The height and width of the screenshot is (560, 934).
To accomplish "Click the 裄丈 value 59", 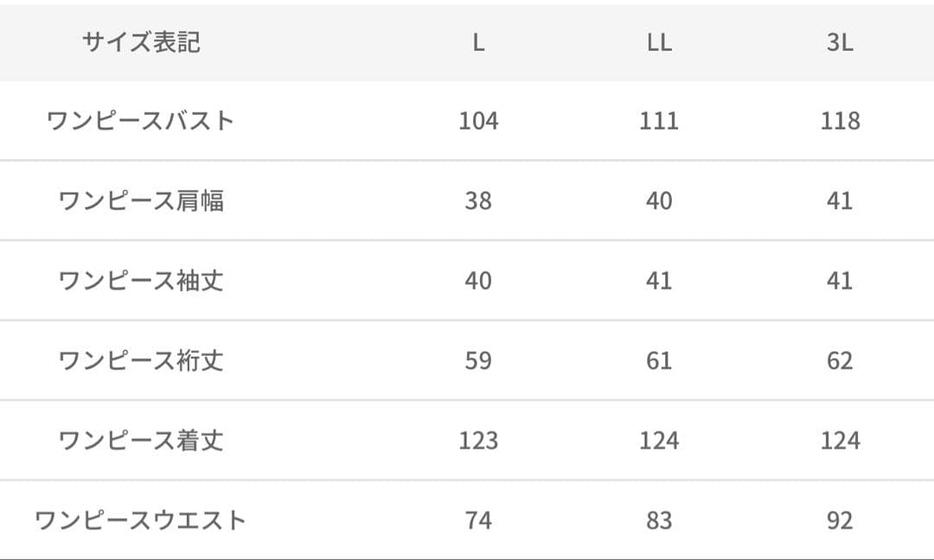I will click(x=478, y=361).
